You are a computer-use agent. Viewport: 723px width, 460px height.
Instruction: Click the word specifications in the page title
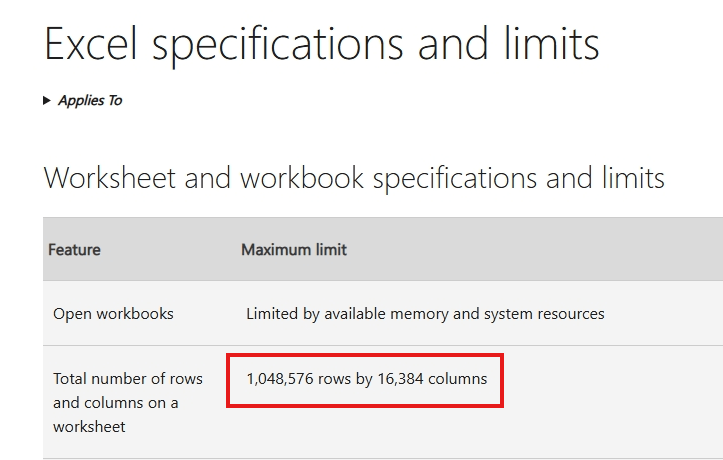point(278,46)
